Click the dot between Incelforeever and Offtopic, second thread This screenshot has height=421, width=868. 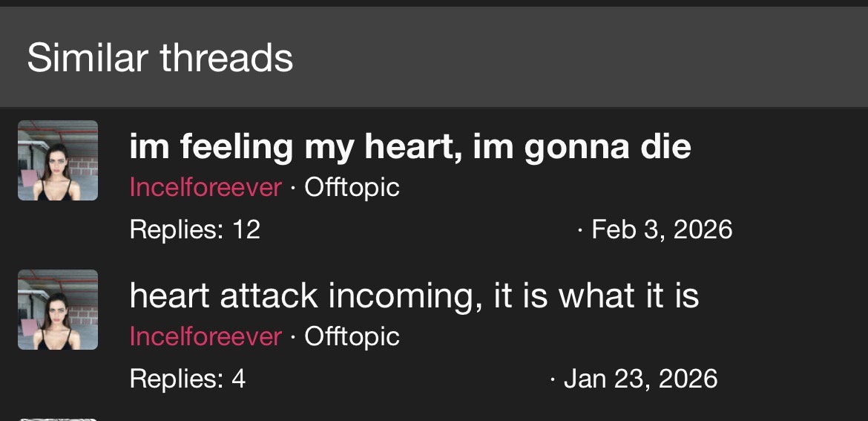pos(293,337)
